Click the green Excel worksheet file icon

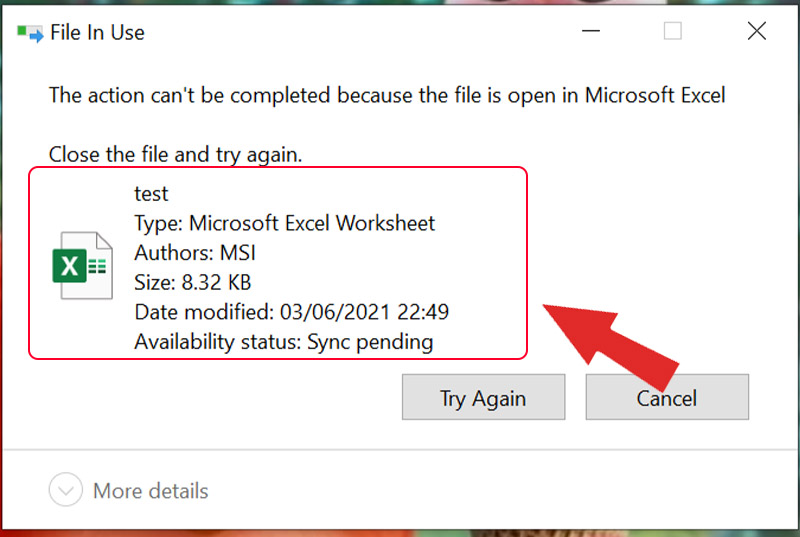[x=81, y=265]
